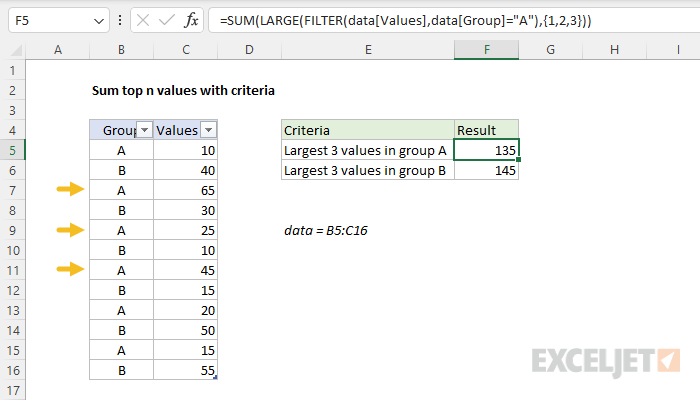The height and width of the screenshot is (400, 700).
Task: Select column C header
Action: tap(186, 50)
